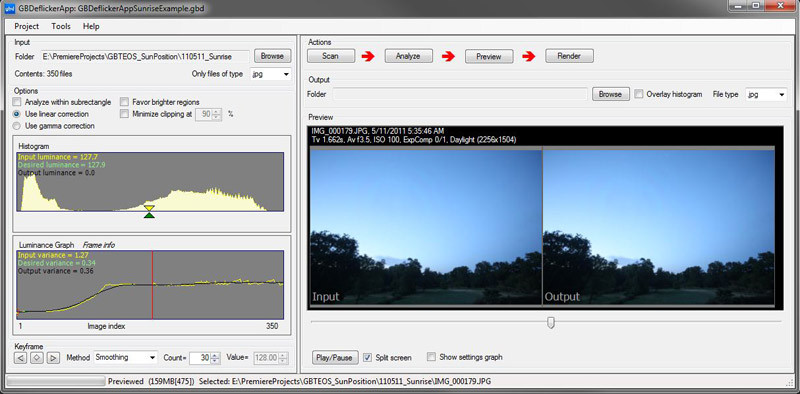Image resolution: width=800 pixels, height=394 pixels.
Task: Toggle Overlay histogram checkbox
Action: [x=639, y=94]
